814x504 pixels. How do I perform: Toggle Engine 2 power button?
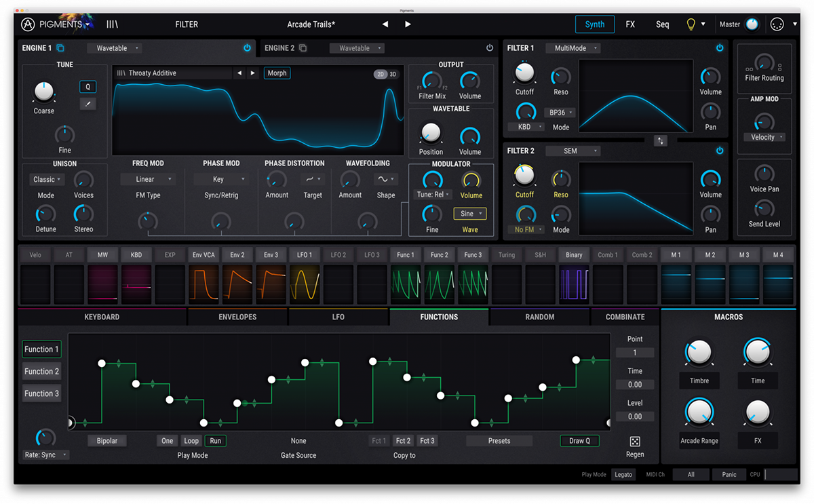(490, 48)
